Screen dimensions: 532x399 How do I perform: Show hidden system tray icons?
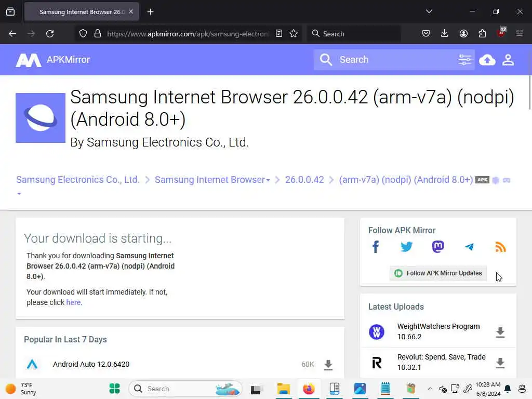[x=430, y=389]
